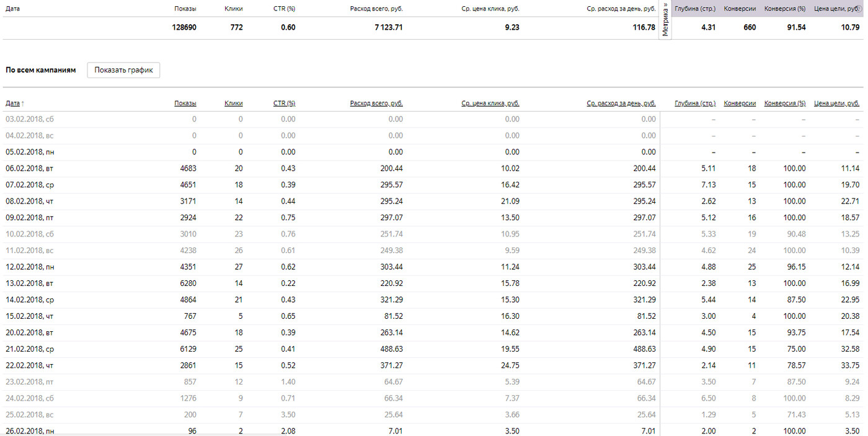
Task: Sort by Ср. расход за день header link
Action: coord(621,103)
